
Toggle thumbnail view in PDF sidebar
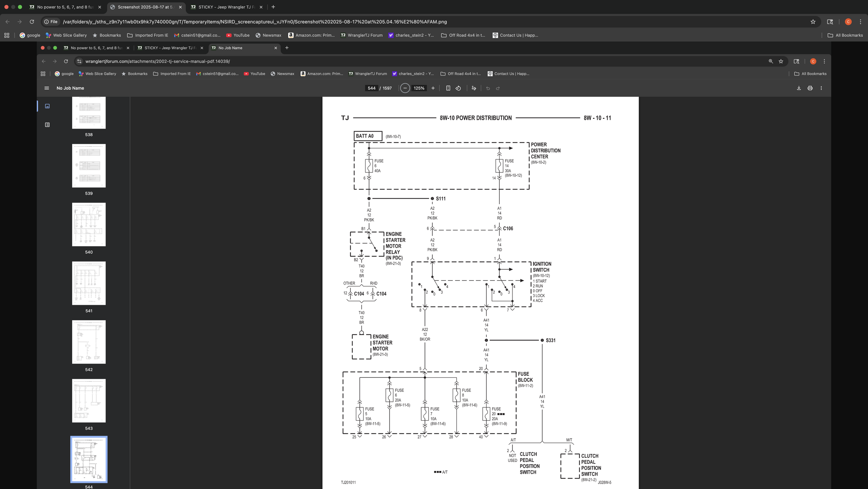[x=48, y=106]
